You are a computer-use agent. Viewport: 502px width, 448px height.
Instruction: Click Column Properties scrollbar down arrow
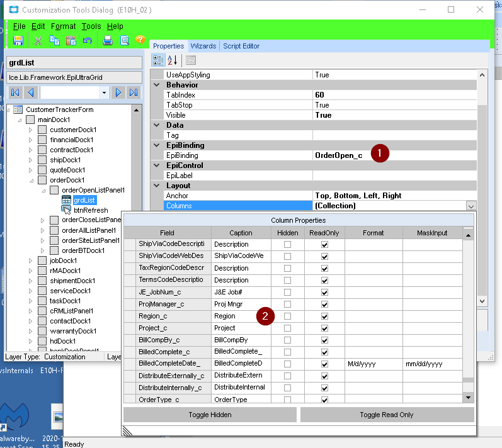click(x=468, y=398)
